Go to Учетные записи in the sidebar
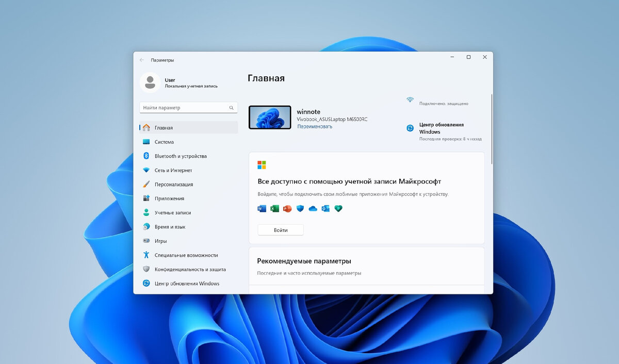Viewport: 619px width, 364px height. 189,212
